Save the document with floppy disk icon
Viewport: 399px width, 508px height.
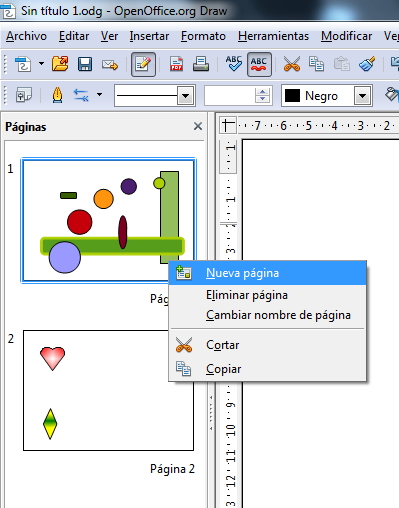85,64
